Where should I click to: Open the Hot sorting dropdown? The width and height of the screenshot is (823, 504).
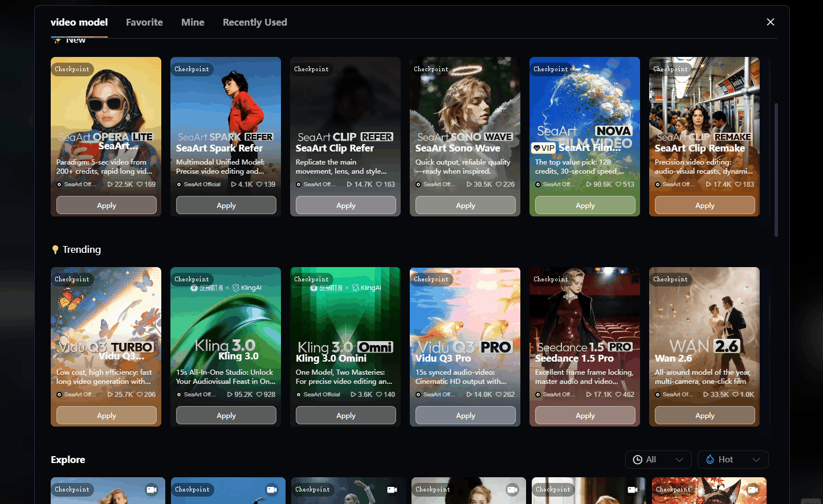click(x=733, y=459)
